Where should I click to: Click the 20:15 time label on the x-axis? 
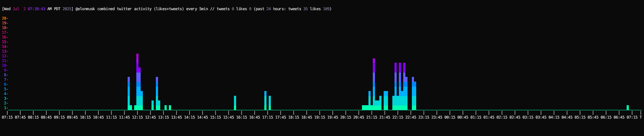pyautogui.click(x=346, y=117)
